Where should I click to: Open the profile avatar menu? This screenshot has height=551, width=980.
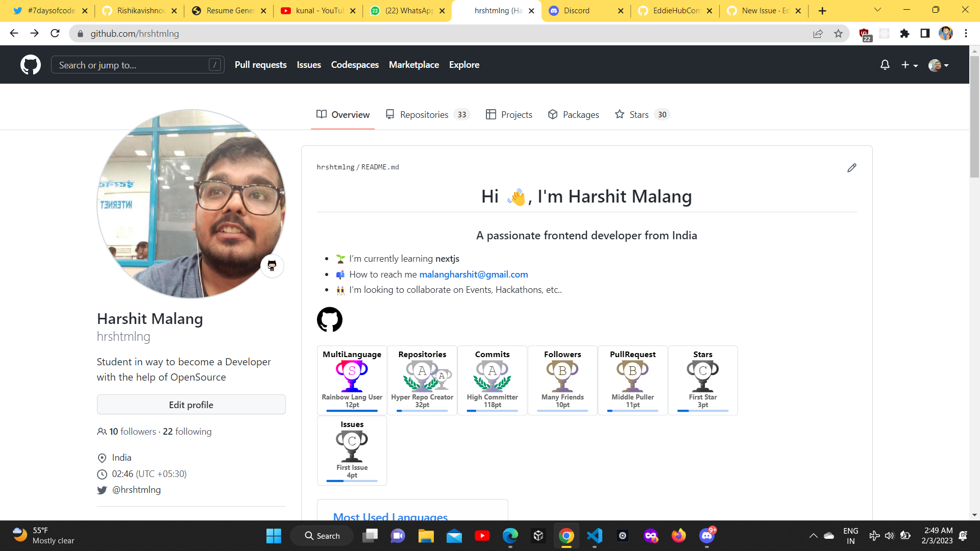tap(938, 65)
